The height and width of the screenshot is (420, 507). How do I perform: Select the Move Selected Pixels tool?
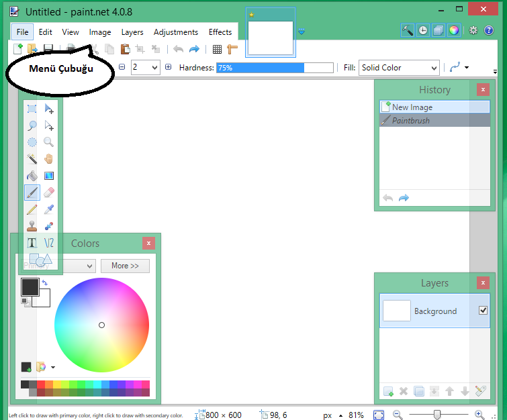pos(49,109)
